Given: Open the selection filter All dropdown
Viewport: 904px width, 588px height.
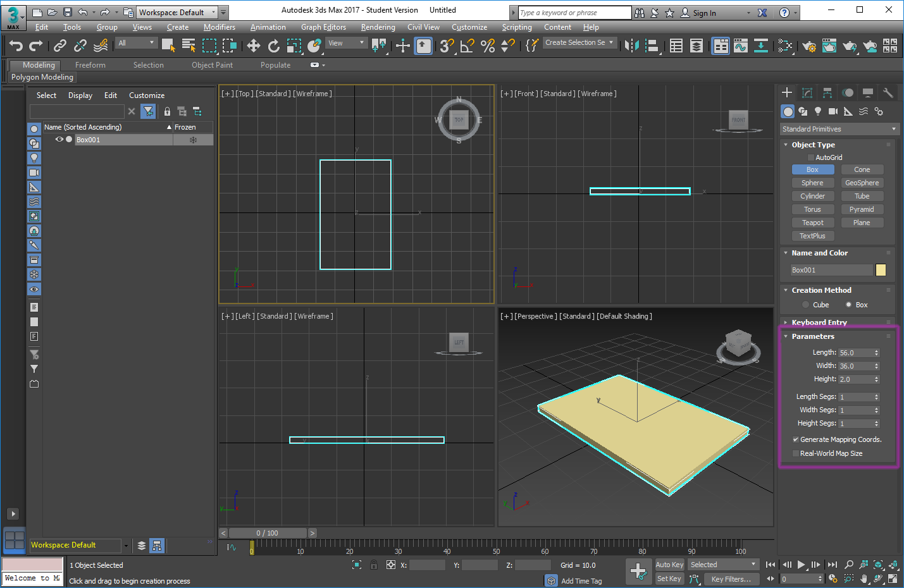Looking at the screenshot, I should click(x=136, y=42).
